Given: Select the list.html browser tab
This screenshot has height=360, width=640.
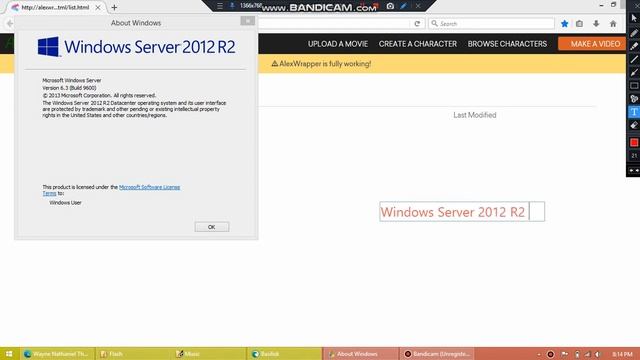Looking at the screenshot, I should pos(56,7).
